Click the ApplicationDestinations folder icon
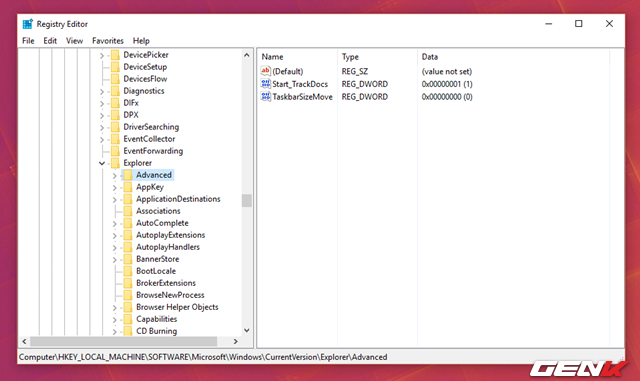 point(128,199)
